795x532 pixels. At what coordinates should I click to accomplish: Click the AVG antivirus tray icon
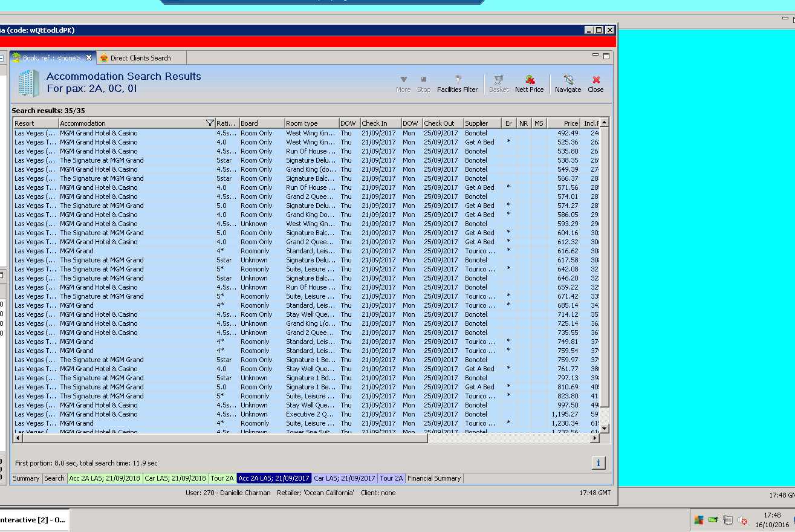pyautogui.click(x=698, y=520)
